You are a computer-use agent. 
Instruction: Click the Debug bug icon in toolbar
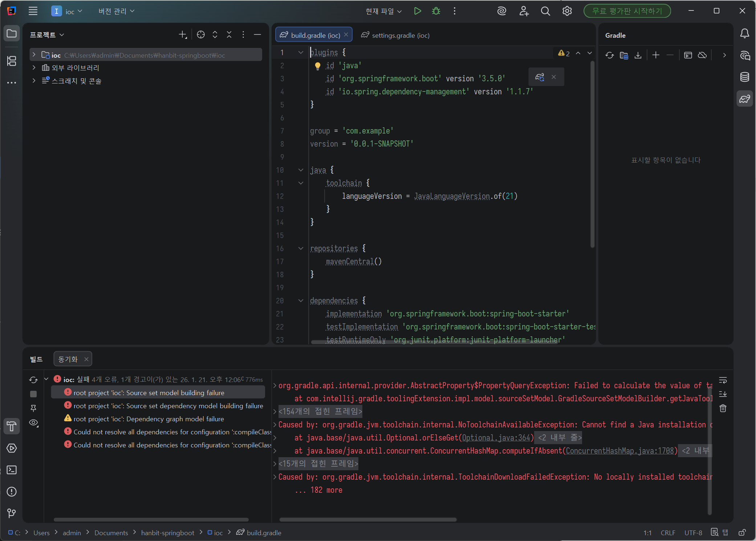[436, 11]
